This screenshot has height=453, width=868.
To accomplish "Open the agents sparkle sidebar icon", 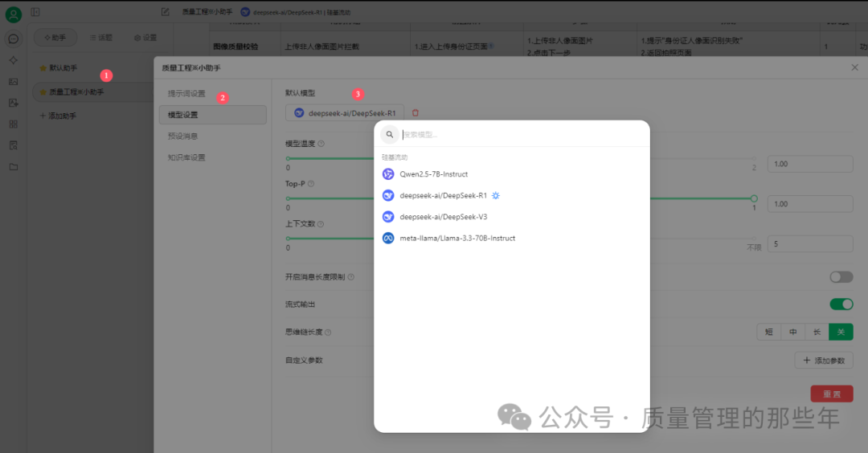I will point(14,60).
